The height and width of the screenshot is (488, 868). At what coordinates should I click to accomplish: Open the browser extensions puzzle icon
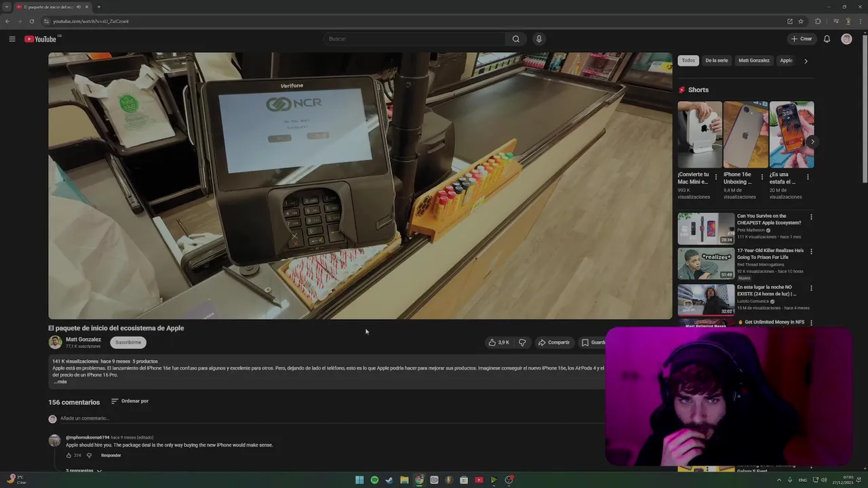pos(818,21)
